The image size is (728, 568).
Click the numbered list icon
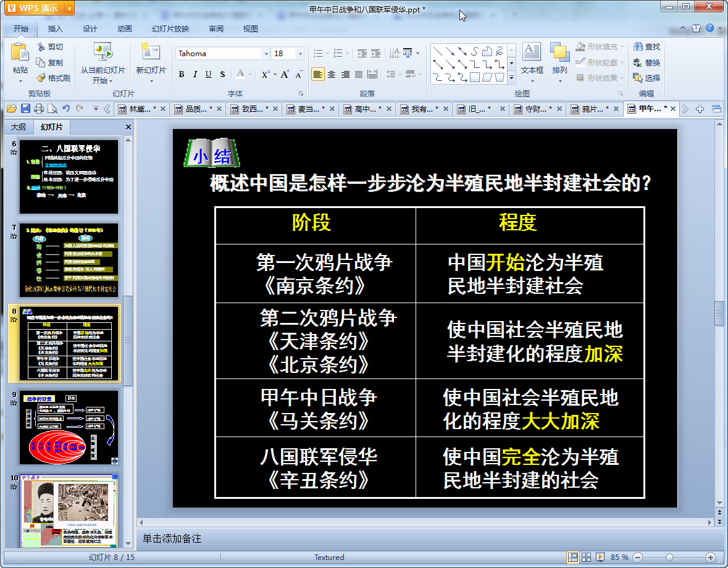point(338,53)
